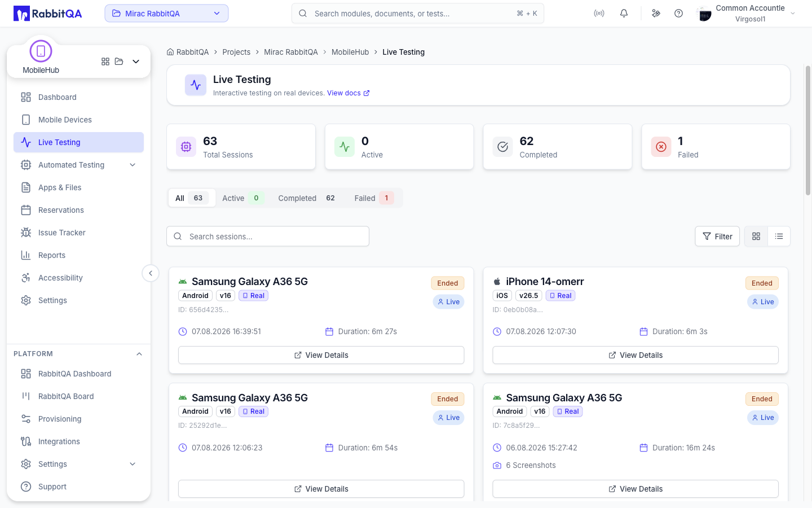Click the user avatar image

[x=704, y=14]
